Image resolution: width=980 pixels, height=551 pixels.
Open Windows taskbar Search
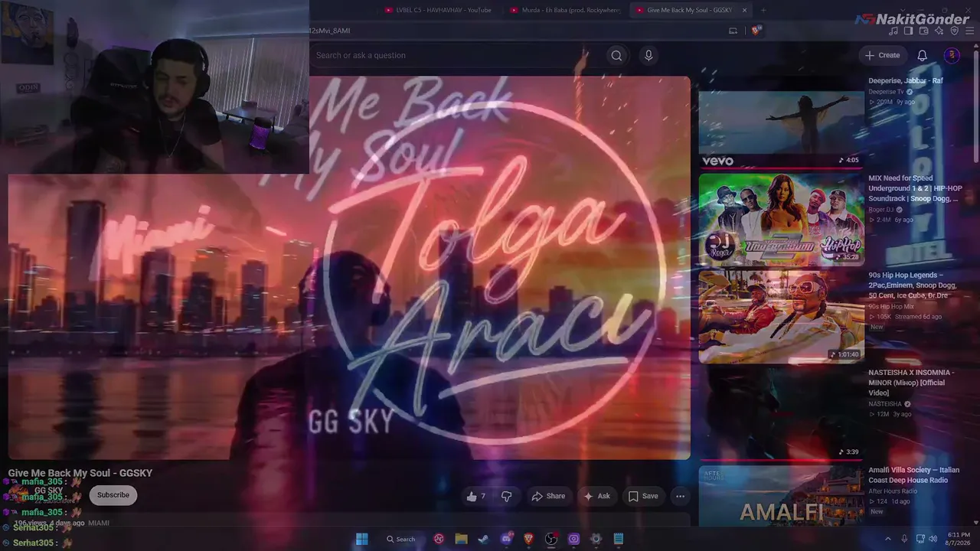pyautogui.click(x=401, y=539)
